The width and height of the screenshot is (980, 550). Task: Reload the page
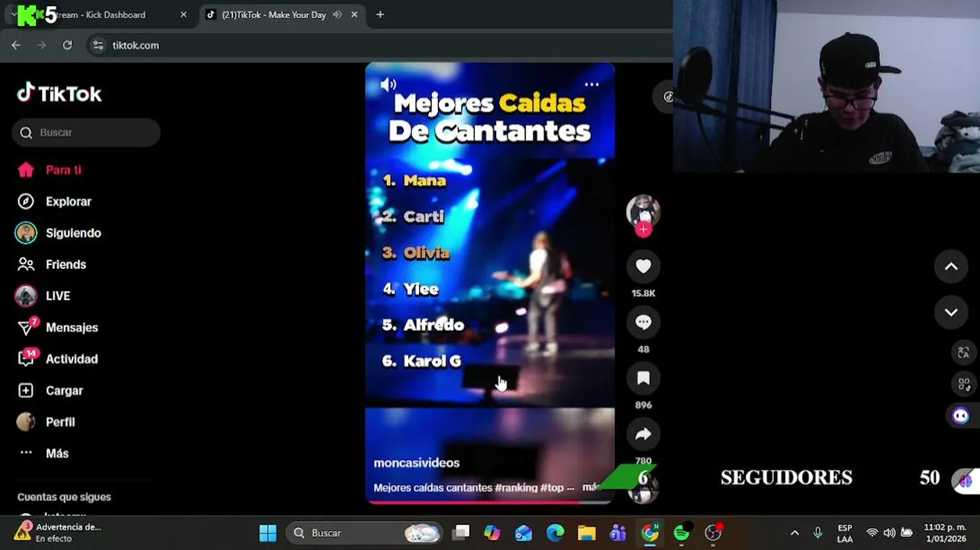pos(67,45)
